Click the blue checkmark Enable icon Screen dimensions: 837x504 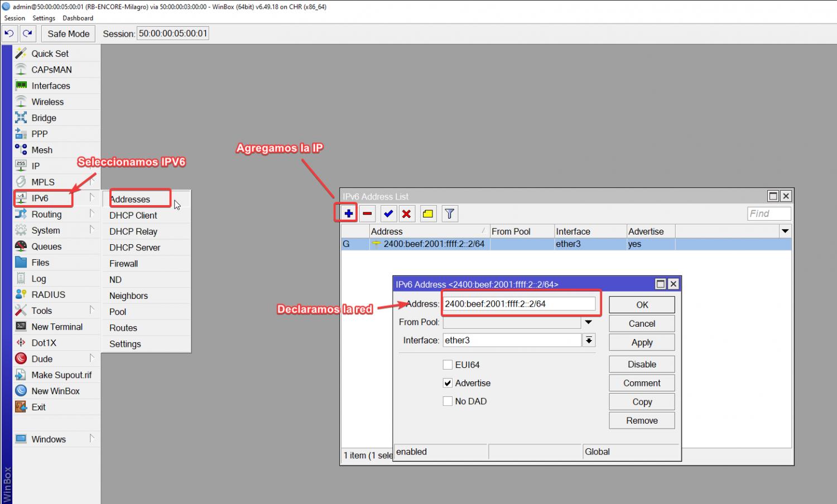point(388,214)
